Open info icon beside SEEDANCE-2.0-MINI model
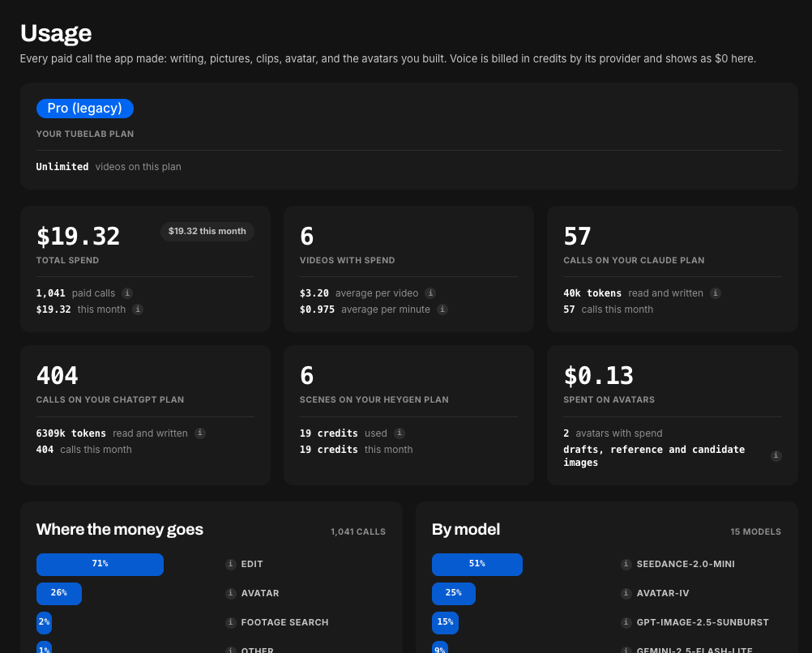This screenshot has width=812, height=653. tap(626, 564)
